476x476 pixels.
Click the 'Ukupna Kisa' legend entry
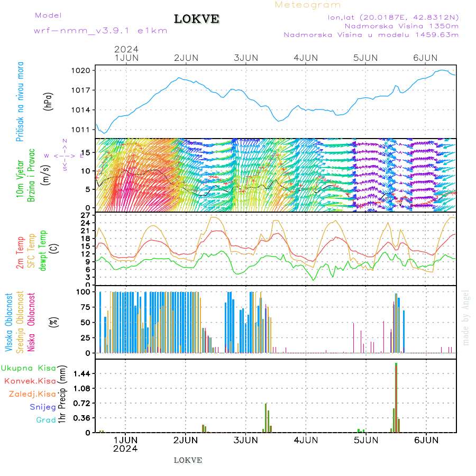[29, 368]
